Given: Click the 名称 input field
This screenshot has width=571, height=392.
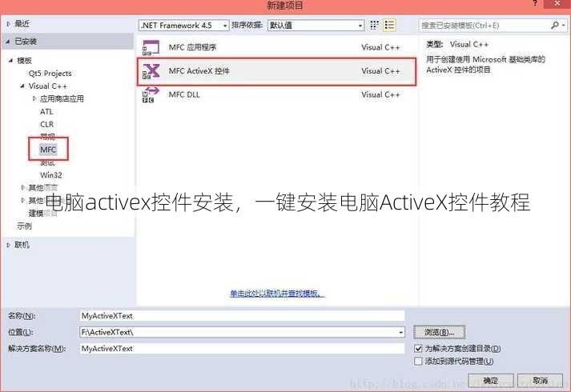Looking at the screenshot, I should tap(242, 316).
